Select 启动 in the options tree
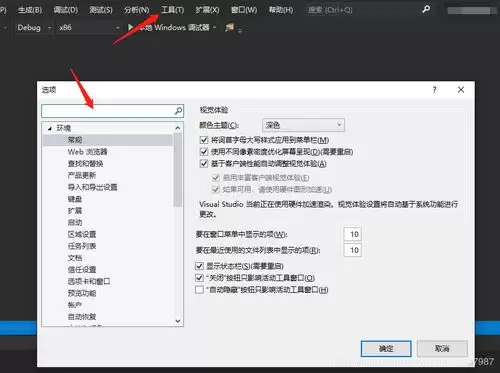This screenshot has width=500, height=373. pos(75,222)
